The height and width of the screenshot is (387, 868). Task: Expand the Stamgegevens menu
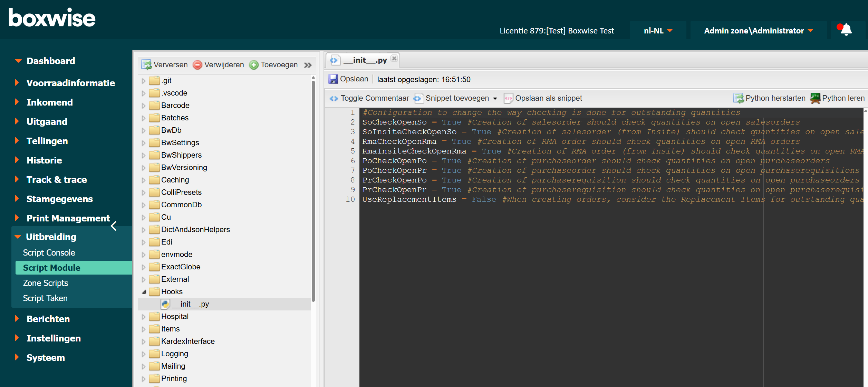(x=59, y=199)
